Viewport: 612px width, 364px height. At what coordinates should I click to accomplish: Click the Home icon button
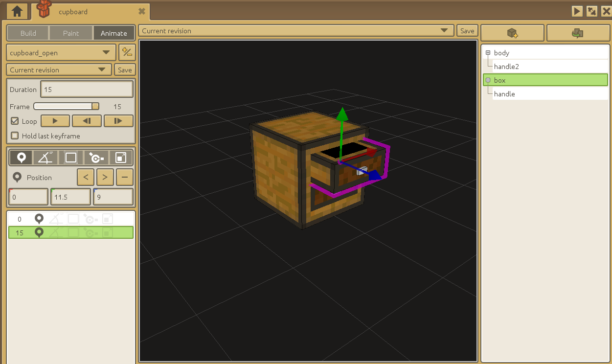click(17, 11)
